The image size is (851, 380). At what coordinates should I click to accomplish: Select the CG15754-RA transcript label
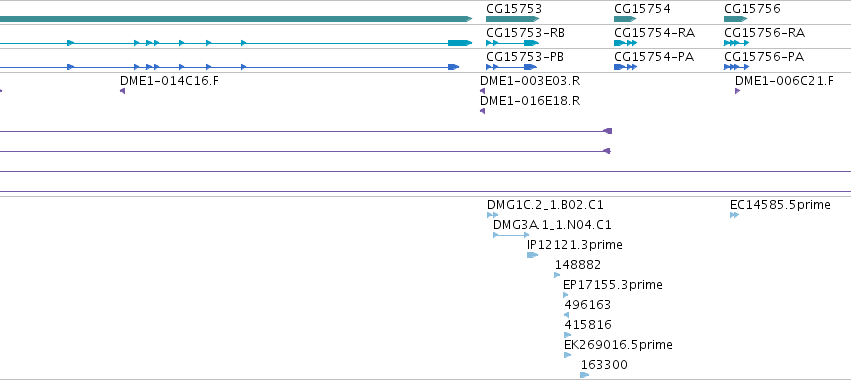click(x=655, y=33)
